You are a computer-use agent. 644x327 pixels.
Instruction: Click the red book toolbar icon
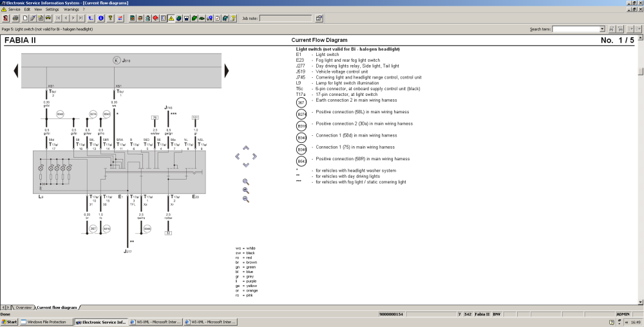tap(156, 18)
